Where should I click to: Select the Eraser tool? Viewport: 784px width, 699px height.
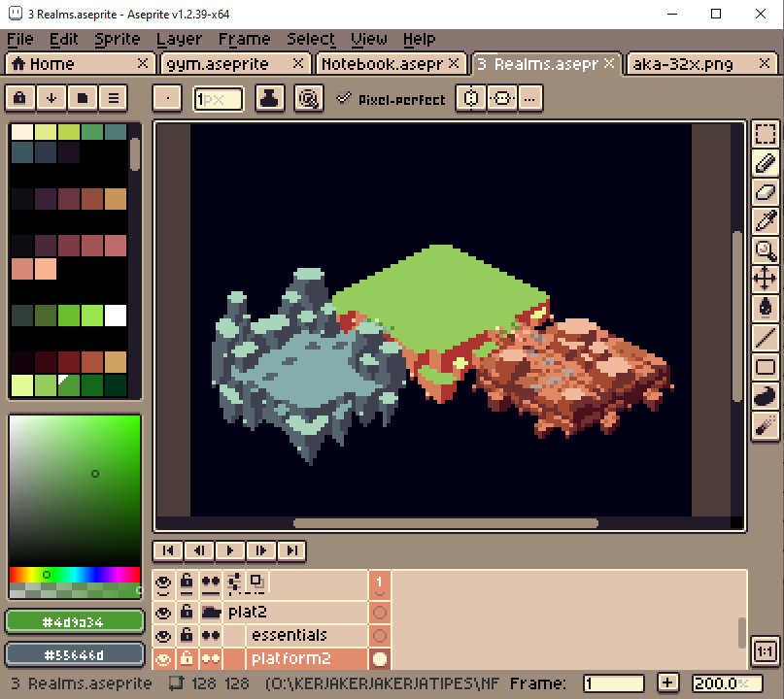coord(765,192)
